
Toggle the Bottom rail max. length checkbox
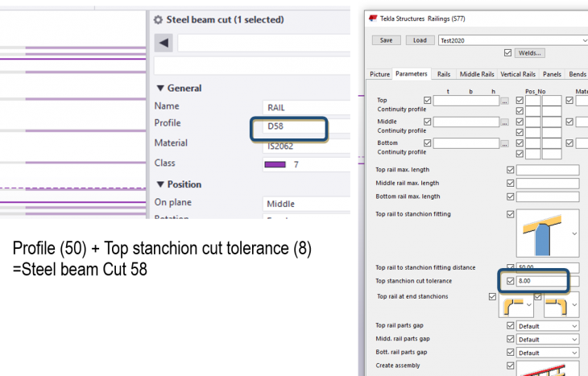pos(511,196)
